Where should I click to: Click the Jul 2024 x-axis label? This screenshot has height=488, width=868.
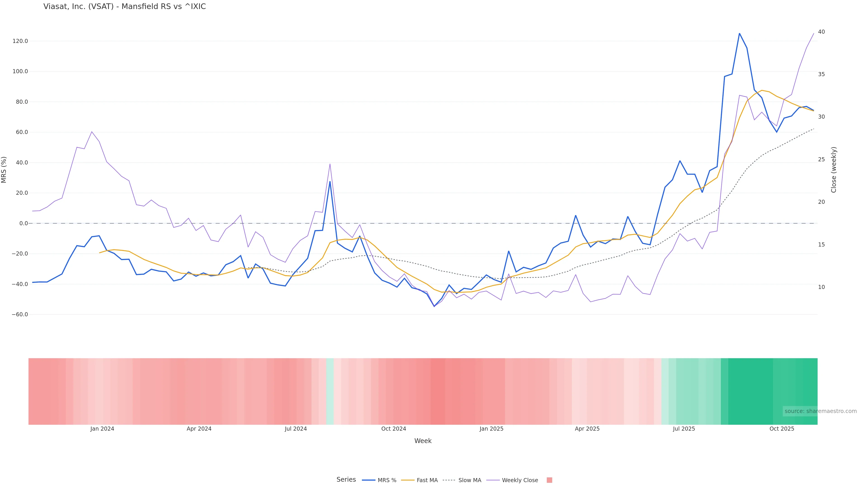(295, 429)
